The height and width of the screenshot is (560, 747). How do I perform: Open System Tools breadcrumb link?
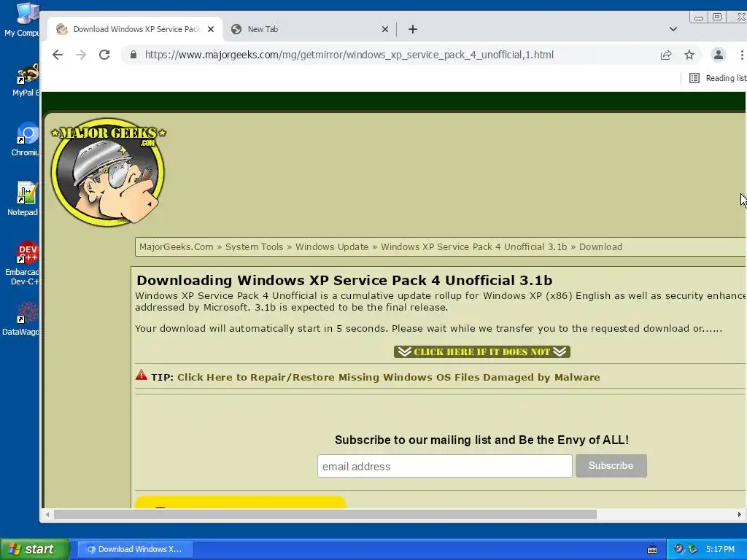coord(254,246)
